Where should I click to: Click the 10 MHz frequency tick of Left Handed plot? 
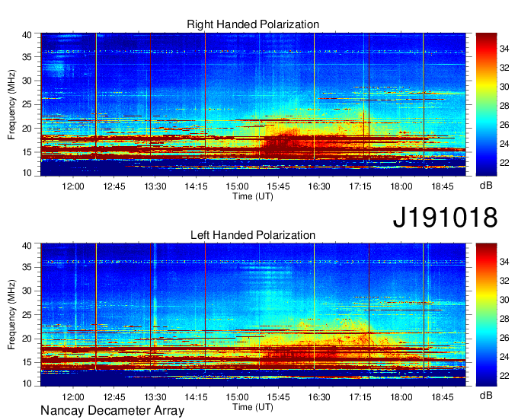[x=27, y=383]
